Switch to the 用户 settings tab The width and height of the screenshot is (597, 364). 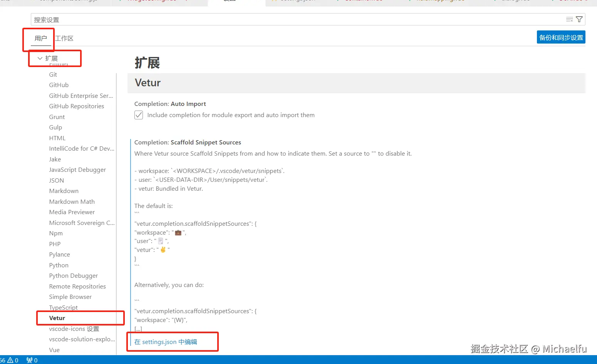[41, 38]
